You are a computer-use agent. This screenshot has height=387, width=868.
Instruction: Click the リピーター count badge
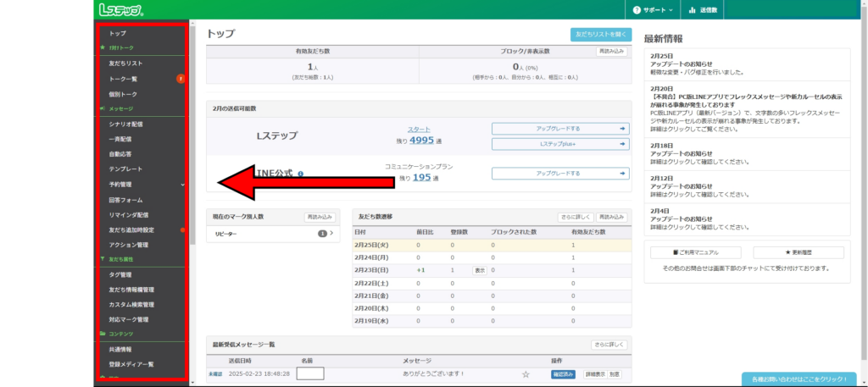[x=322, y=233]
